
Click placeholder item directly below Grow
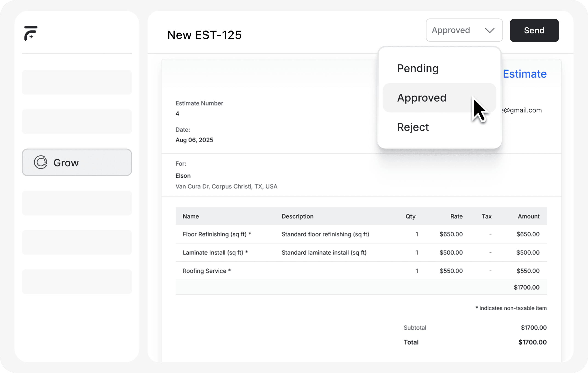tap(77, 203)
